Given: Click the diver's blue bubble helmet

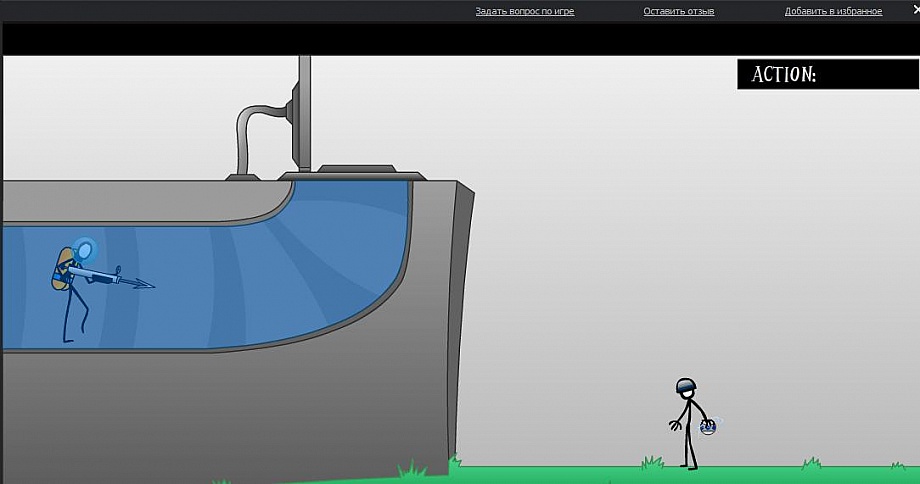Looking at the screenshot, I should pyautogui.click(x=85, y=251).
